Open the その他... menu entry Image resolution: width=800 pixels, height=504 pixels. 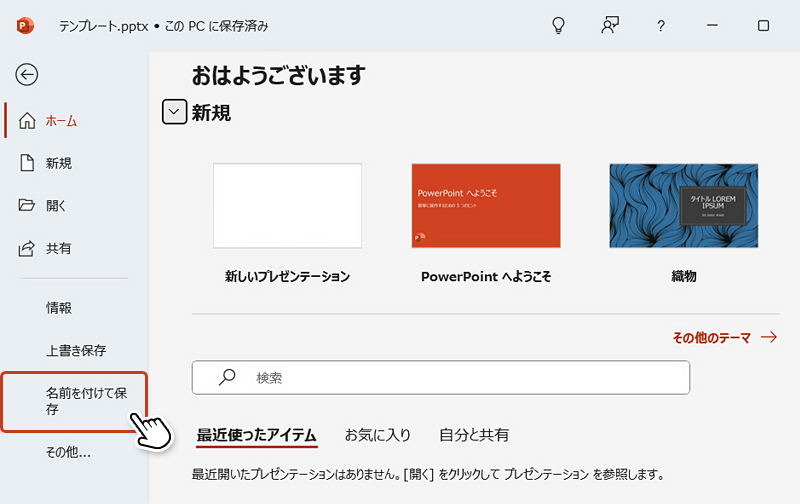68,452
